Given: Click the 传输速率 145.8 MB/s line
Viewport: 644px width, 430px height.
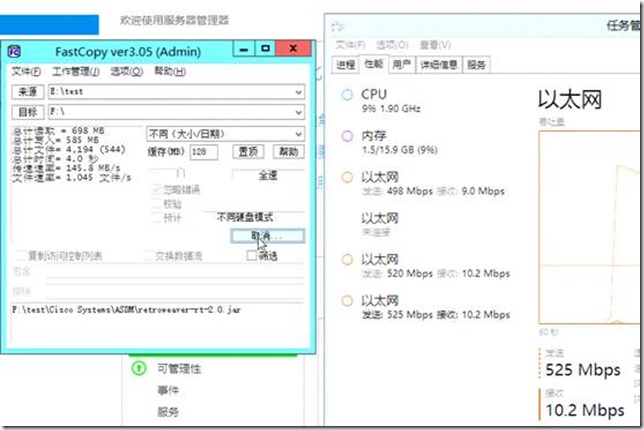Looking at the screenshot, I should (x=66, y=168).
